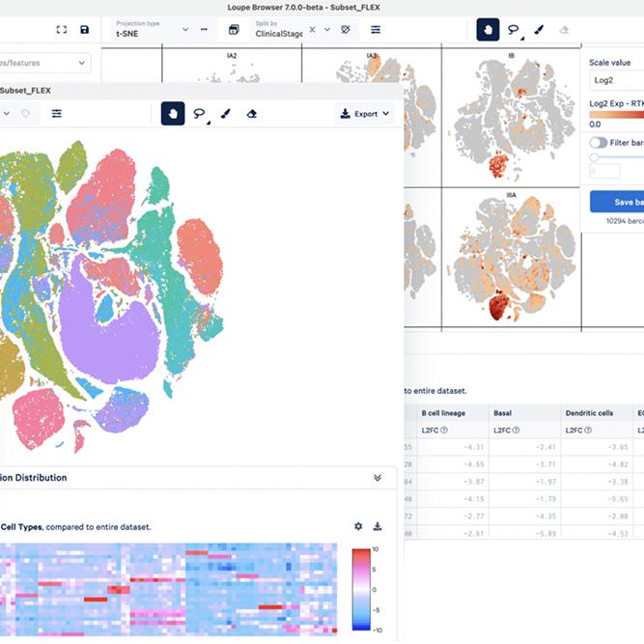Screen dimensions: 644x644
Task: Clear the ClinicalStage split selection
Action: [313, 30]
